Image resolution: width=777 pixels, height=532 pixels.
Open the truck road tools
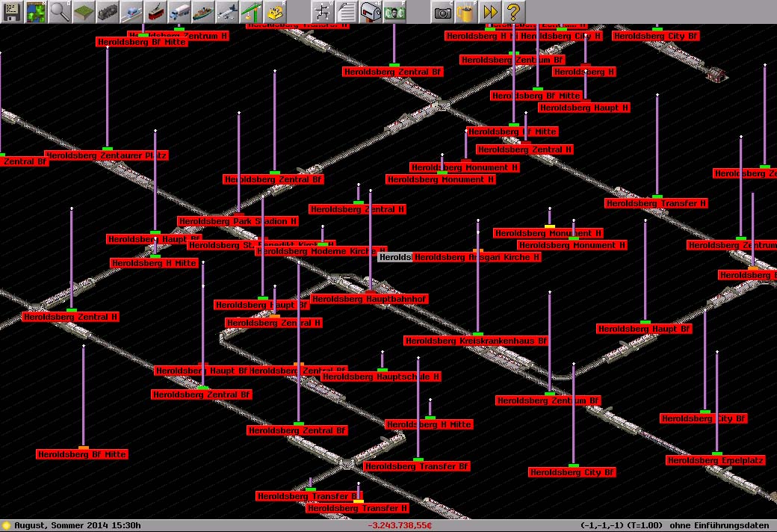(179, 12)
